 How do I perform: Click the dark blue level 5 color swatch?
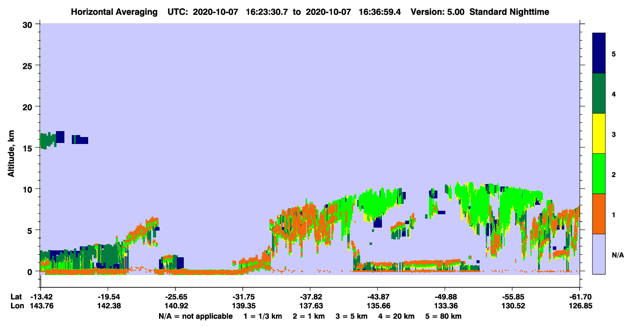tap(599, 53)
